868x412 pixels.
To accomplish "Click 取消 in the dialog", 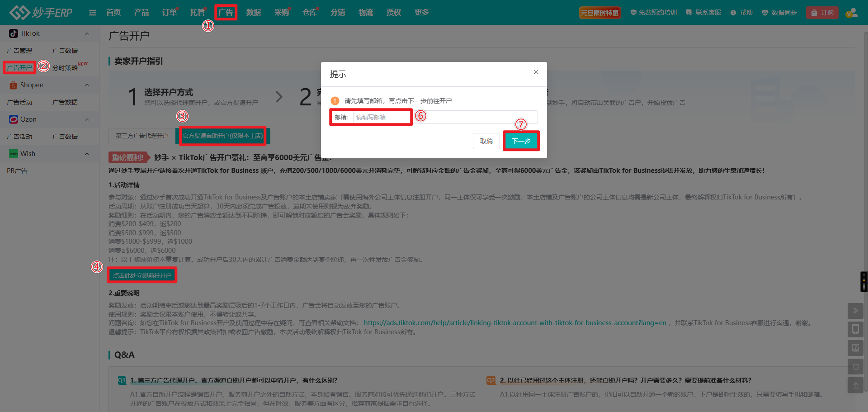I will [486, 141].
